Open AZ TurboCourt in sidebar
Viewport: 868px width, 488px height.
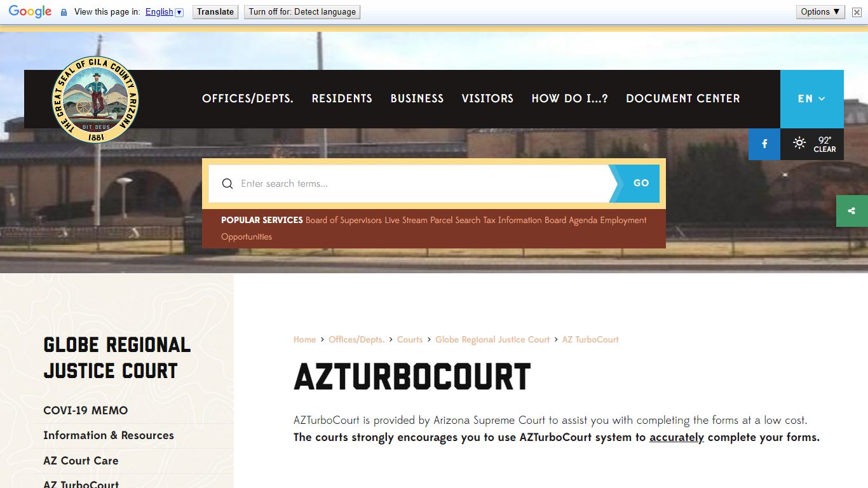click(81, 484)
